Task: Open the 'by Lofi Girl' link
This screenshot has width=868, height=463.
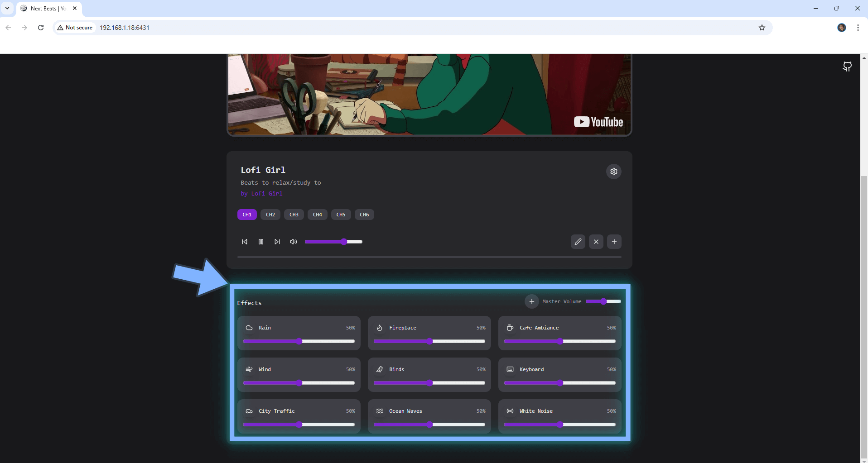Action: click(261, 193)
